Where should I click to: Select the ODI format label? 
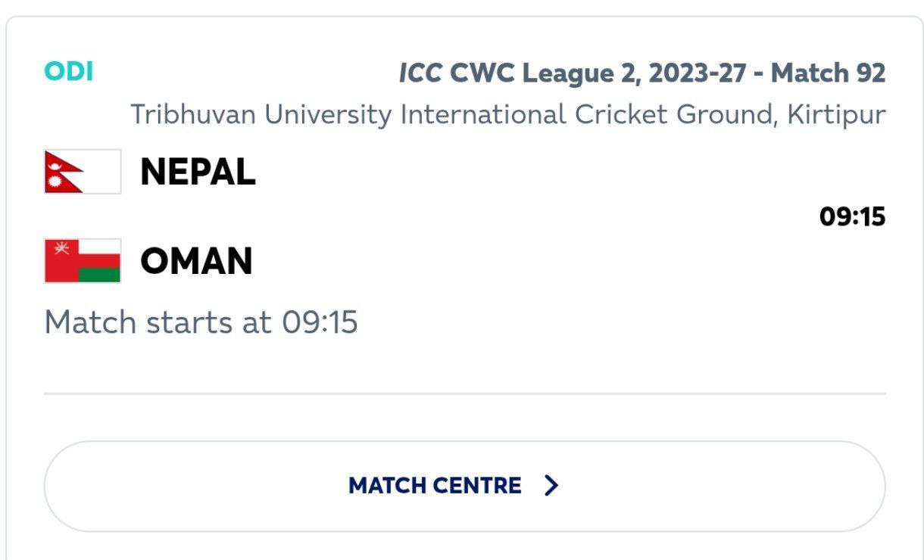69,72
